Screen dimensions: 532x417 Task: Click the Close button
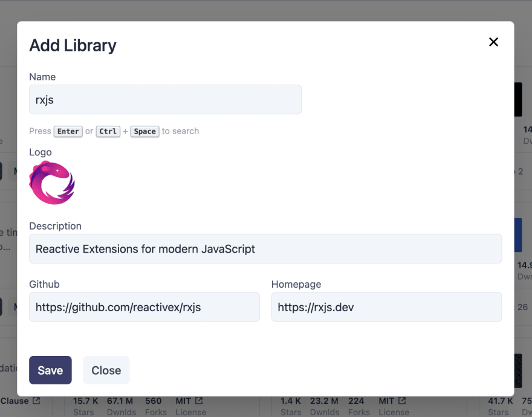(x=106, y=370)
